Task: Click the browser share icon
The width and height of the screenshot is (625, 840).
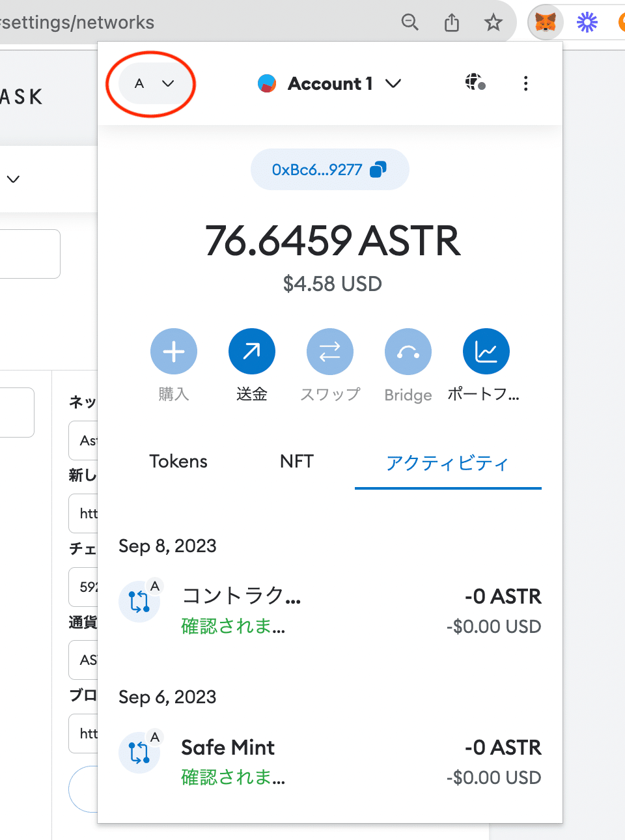Action: [x=452, y=23]
